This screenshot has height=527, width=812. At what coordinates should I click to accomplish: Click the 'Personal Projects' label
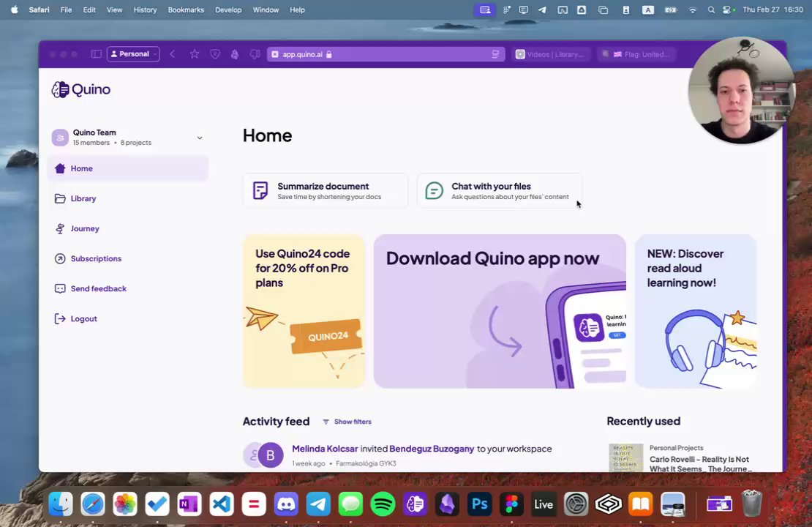click(x=677, y=448)
